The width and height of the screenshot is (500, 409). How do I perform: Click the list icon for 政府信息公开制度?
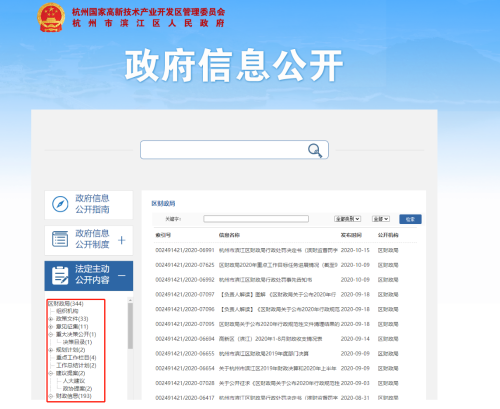coord(60,239)
